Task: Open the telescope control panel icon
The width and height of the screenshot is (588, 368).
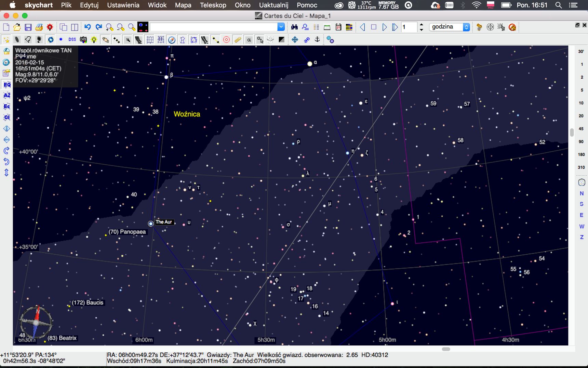Action: tap(479, 27)
